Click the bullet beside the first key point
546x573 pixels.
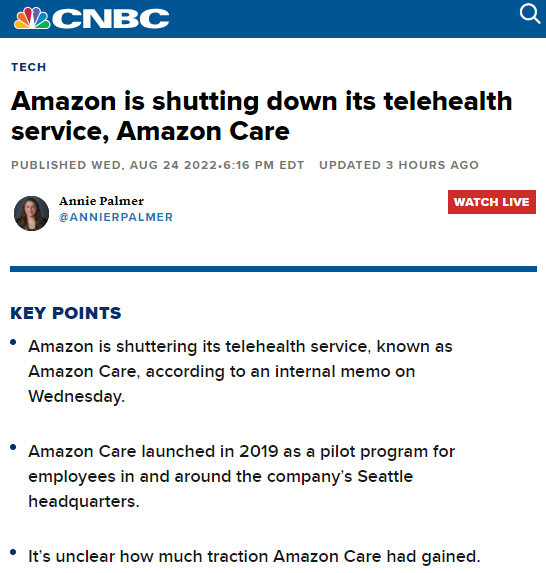click(x=13, y=342)
